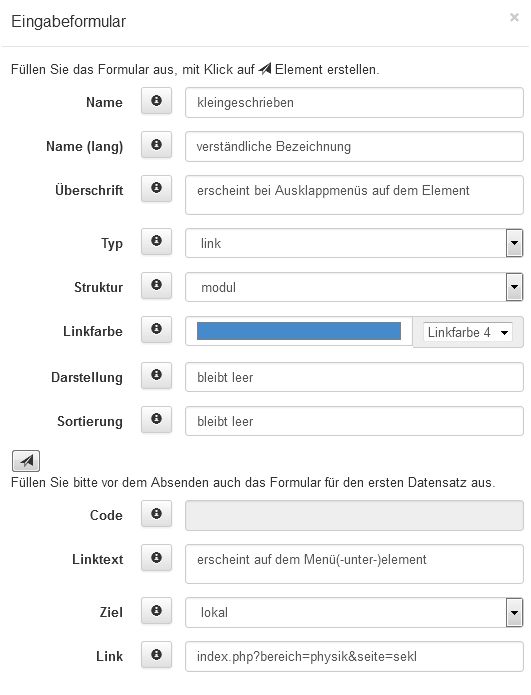Expand the Struktur dropdown showing modul
The height and width of the screenshot is (695, 531).
coord(354,287)
